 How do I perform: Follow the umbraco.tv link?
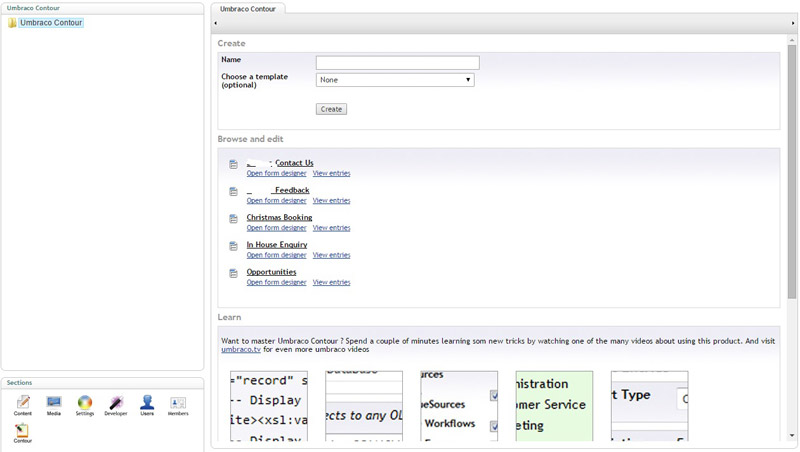(x=241, y=349)
